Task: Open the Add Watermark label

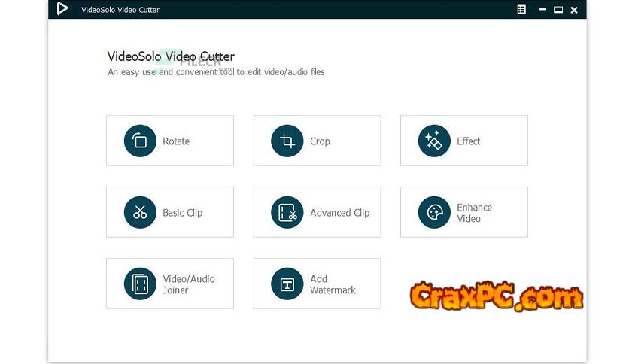Action: [x=333, y=284]
